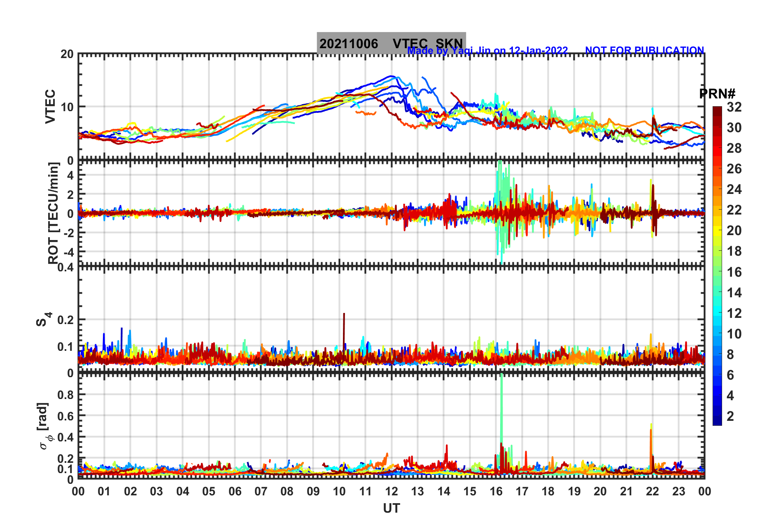The image size is (783, 532).
Task: Click the PRN colorbar gradient strip
Action: tap(717, 266)
